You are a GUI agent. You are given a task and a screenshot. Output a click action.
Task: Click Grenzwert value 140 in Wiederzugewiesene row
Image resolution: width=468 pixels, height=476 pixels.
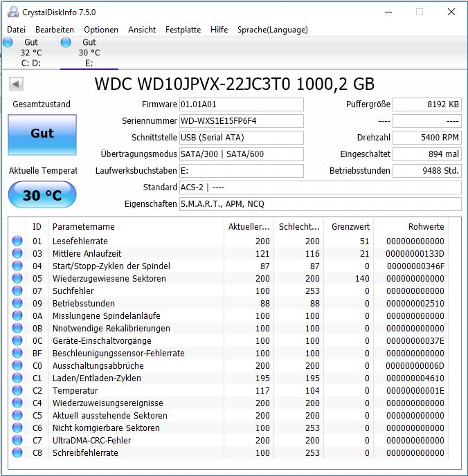[x=362, y=278]
